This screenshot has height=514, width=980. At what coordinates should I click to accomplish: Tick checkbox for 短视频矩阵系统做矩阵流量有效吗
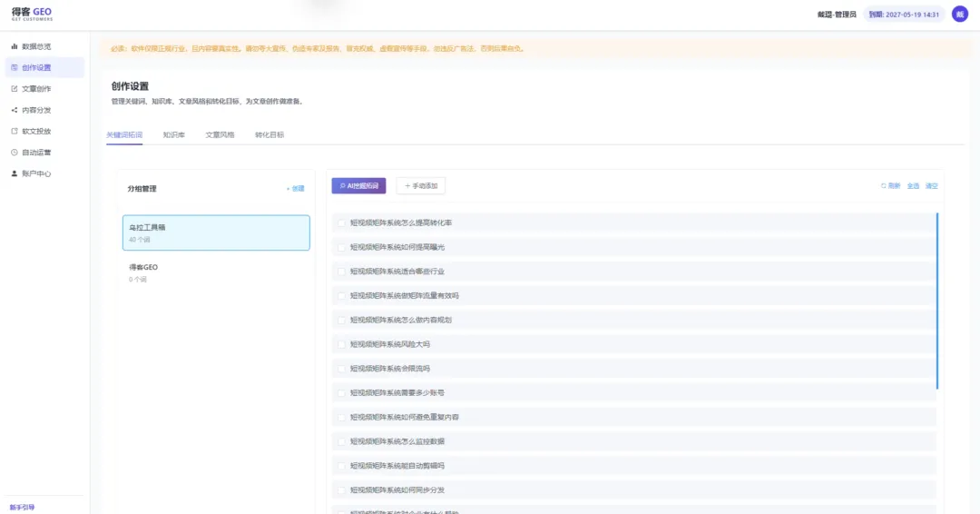pyautogui.click(x=341, y=296)
